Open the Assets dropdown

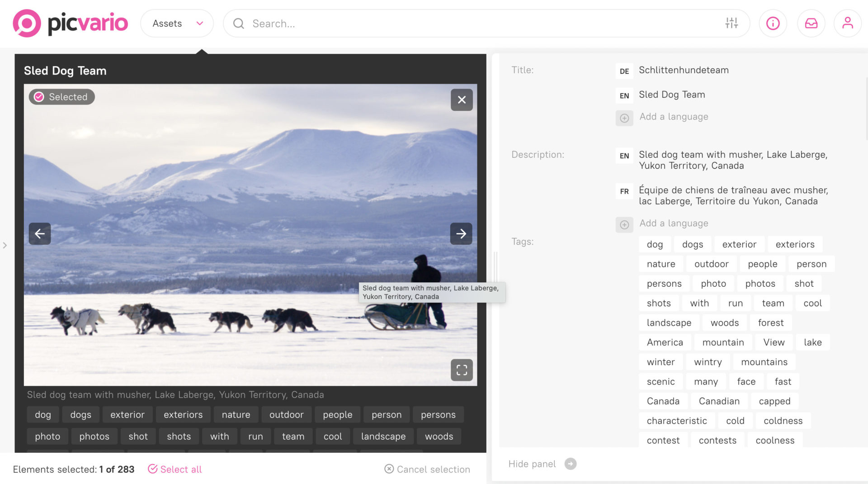[177, 23]
